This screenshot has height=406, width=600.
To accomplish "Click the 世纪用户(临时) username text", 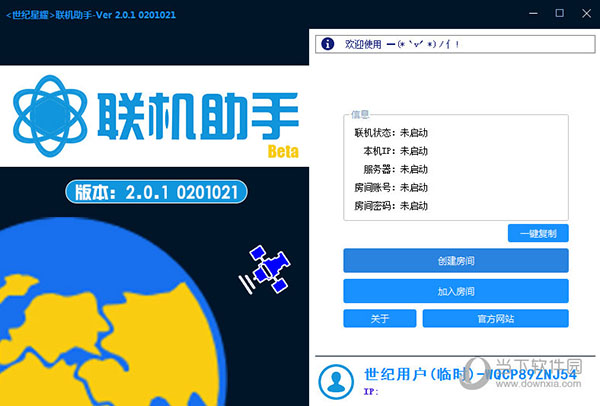I will click(x=470, y=374).
